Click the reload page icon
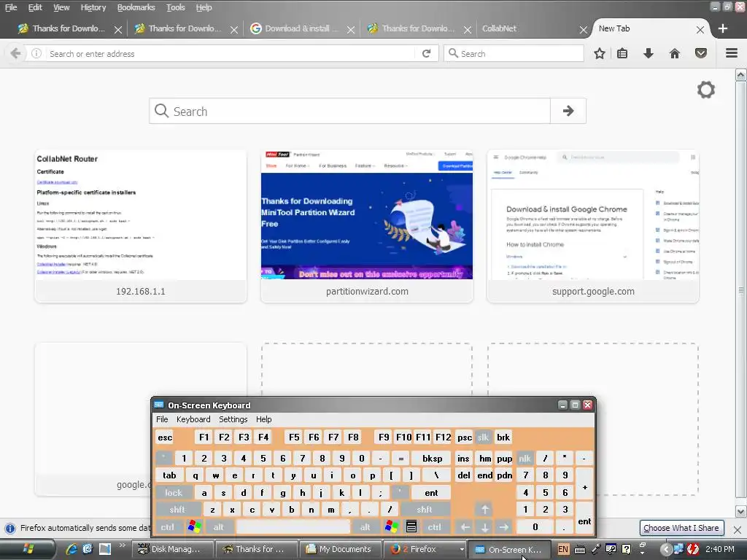The height and width of the screenshot is (560, 747). click(426, 53)
